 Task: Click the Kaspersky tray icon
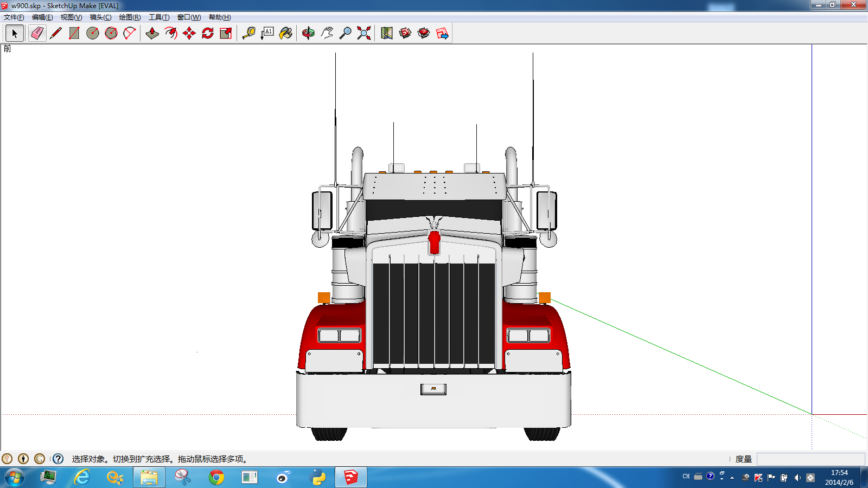pos(758,478)
